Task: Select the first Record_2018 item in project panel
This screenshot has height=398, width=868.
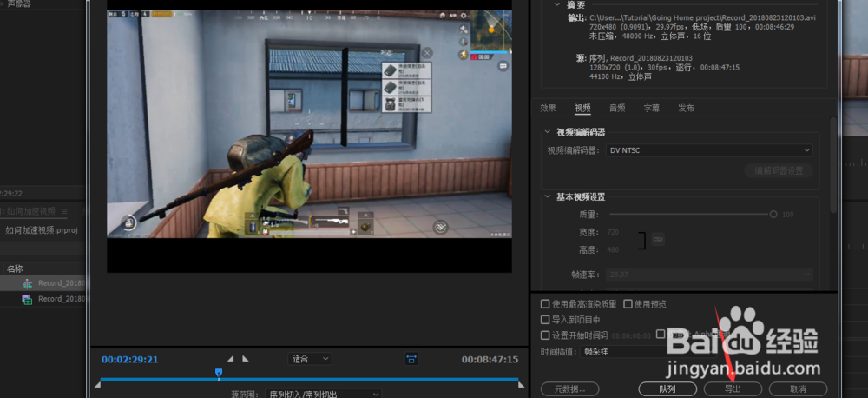Action: [x=42, y=283]
